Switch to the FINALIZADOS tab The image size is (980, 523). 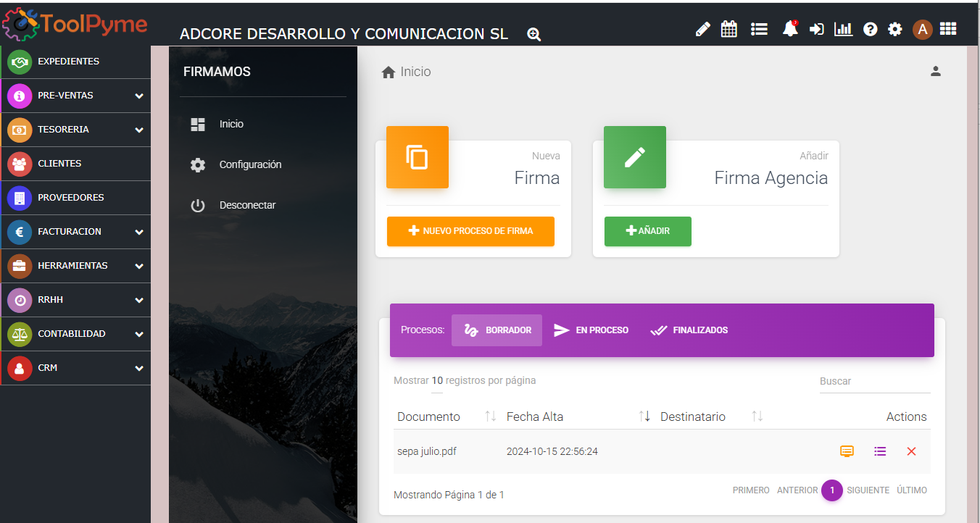pos(689,330)
